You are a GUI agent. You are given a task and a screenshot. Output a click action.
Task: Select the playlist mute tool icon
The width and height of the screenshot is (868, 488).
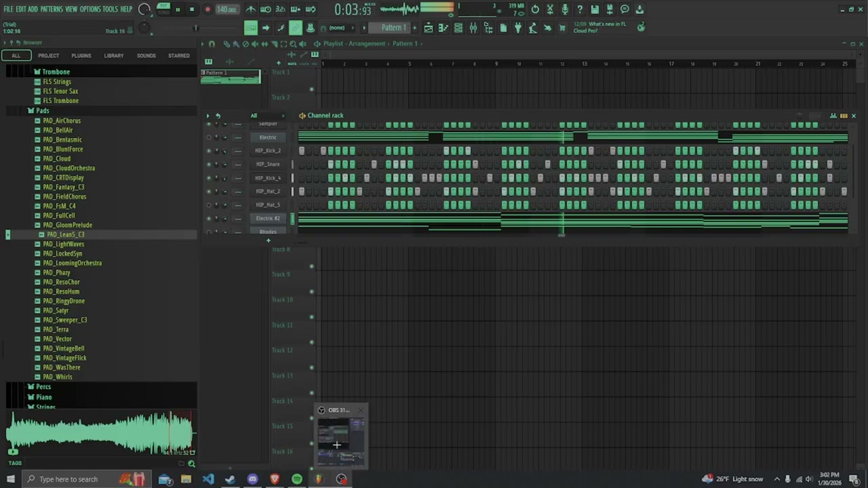pos(255,44)
